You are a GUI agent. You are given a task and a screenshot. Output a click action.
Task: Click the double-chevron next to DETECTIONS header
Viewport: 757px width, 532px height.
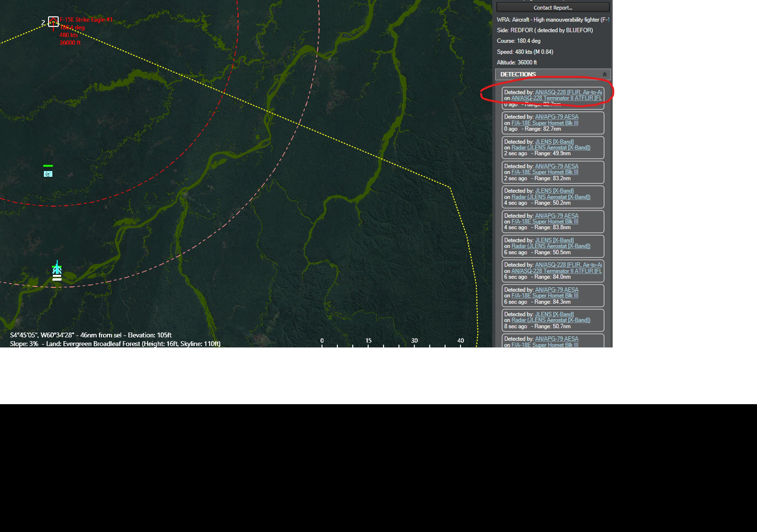click(605, 74)
